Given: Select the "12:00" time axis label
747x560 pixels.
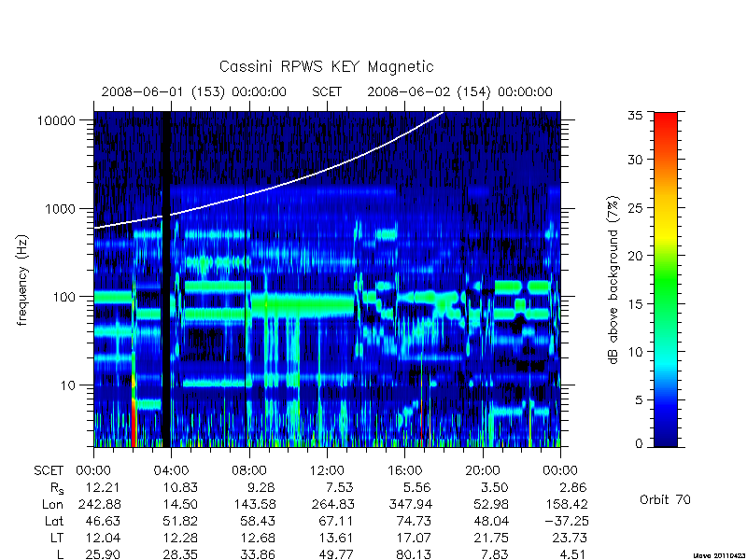Looking at the screenshot, I should tap(327, 471).
